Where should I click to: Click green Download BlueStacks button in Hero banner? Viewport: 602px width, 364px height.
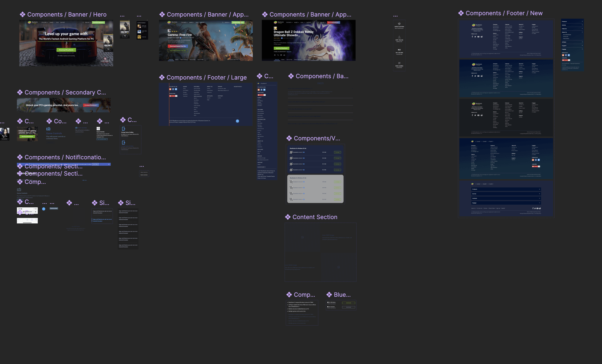click(x=66, y=50)
